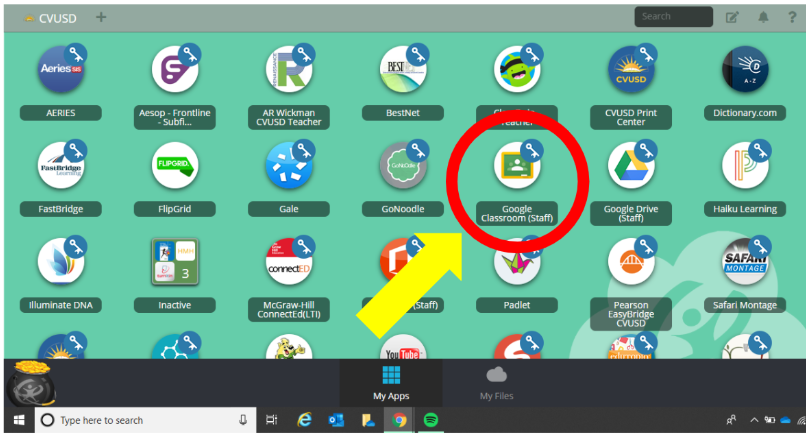The width and height of the screenshot is (806, 438).
Task: Open Internet Explorer from taskbar
Action: click(304, 420)
